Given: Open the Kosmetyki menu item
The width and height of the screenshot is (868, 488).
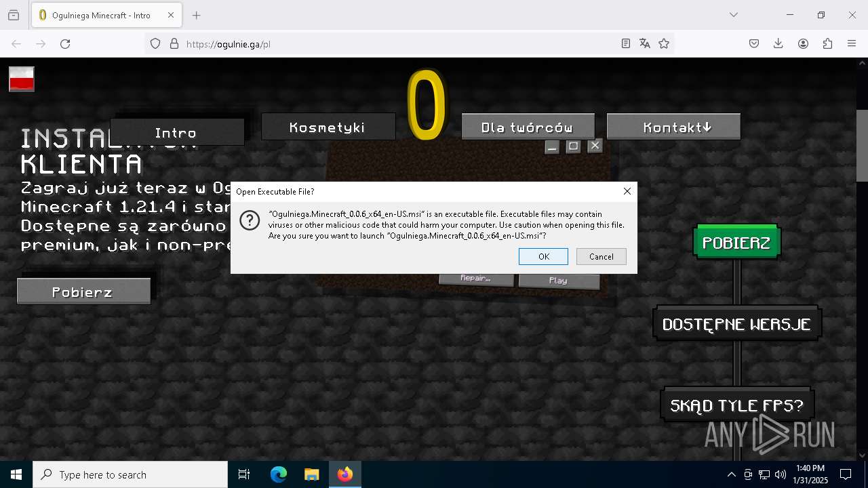Looking at the screenshot, I should pyautogui.click(x=328, y=127).
